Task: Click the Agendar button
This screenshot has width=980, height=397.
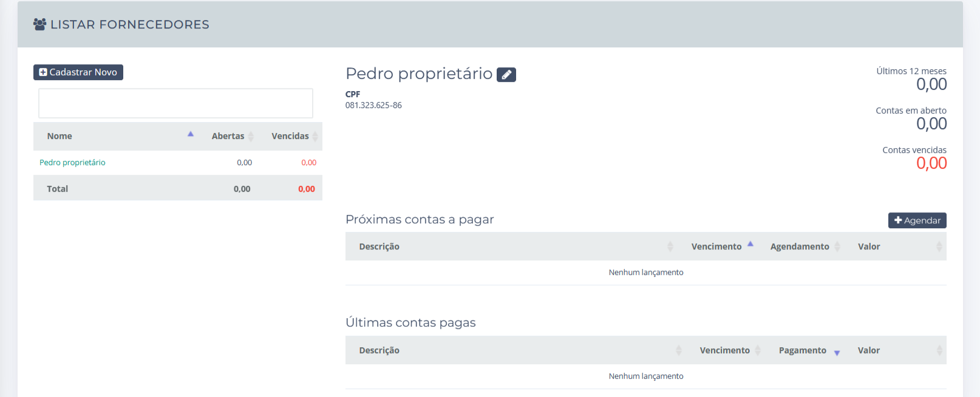Action: (917, 220)
